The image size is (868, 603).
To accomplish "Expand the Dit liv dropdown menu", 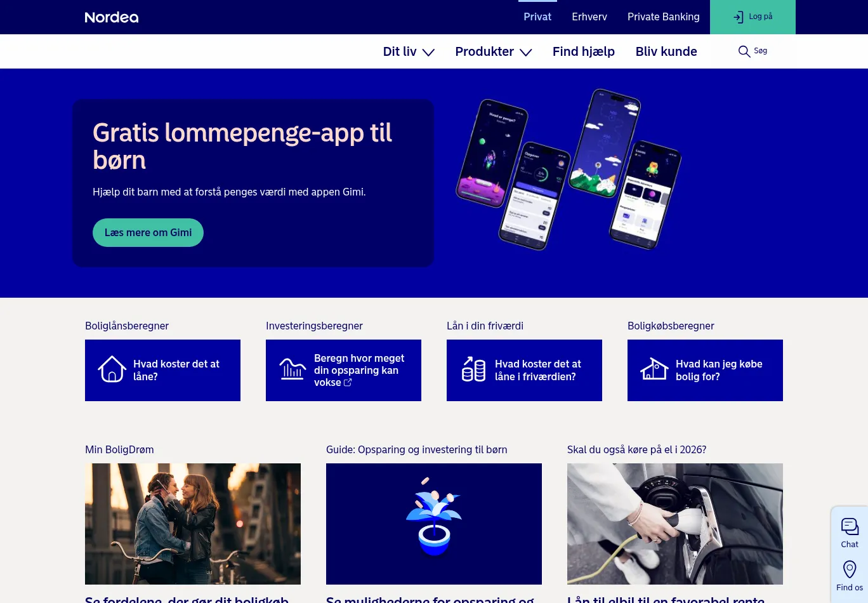I will (409, 51).
